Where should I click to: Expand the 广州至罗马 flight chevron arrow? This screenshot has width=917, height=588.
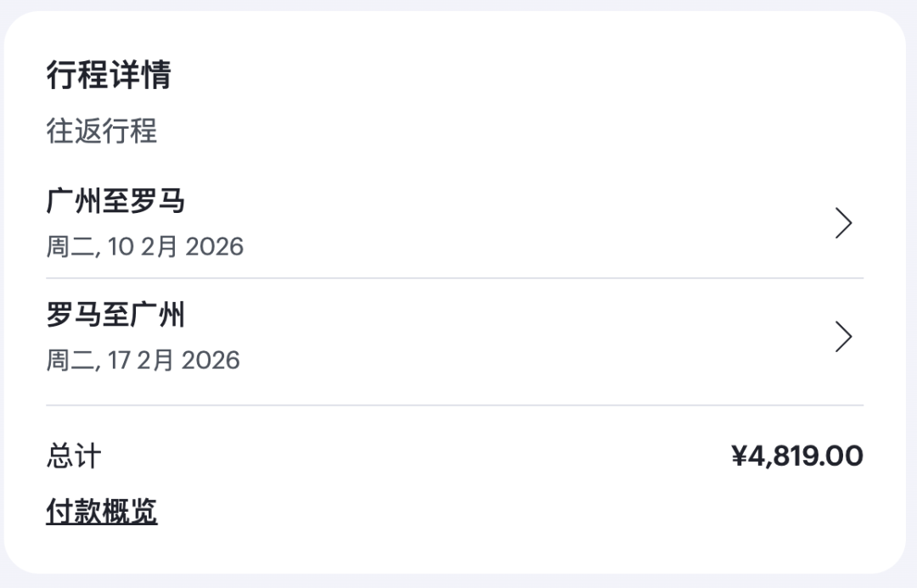coord(843,223)
